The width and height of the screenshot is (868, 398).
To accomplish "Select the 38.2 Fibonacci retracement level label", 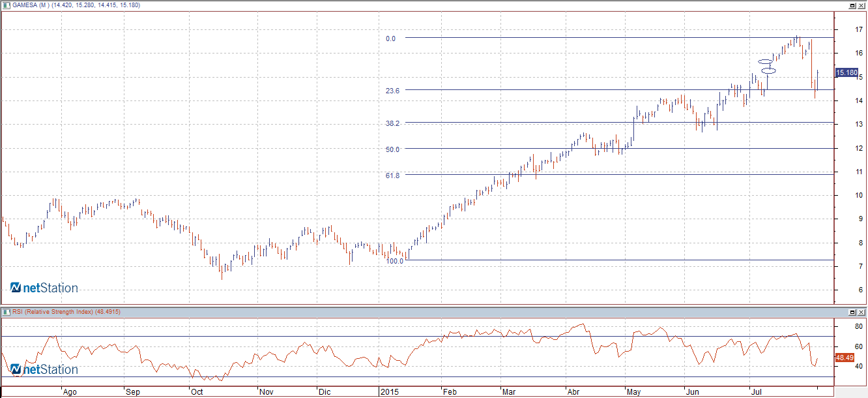I will (392, 123).
